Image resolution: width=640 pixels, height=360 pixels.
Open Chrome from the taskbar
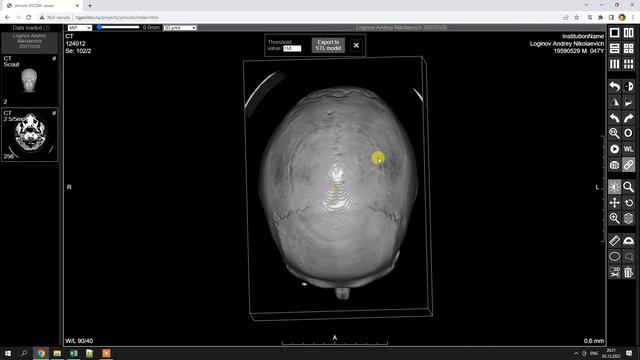point(41,353)
